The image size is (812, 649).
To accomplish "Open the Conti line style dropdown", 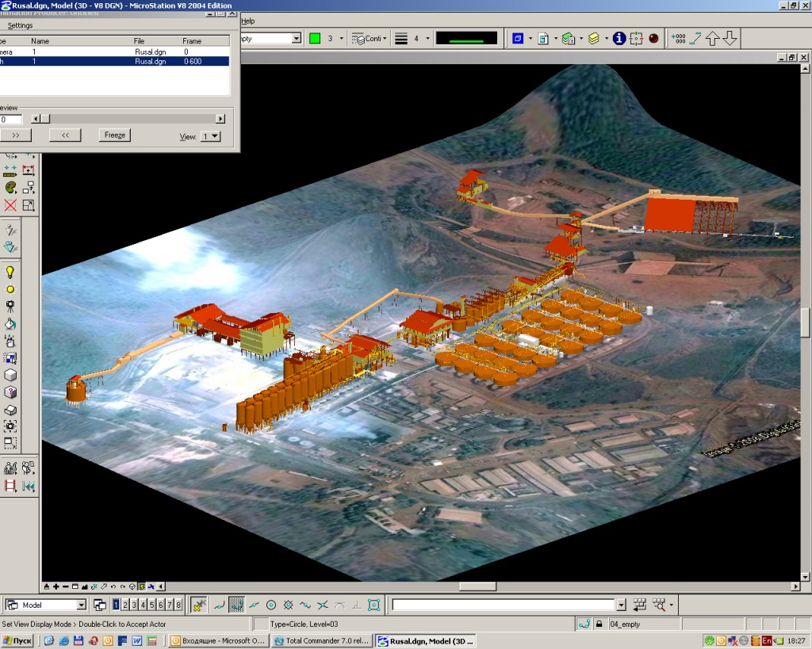I will [x=385, y=38].
